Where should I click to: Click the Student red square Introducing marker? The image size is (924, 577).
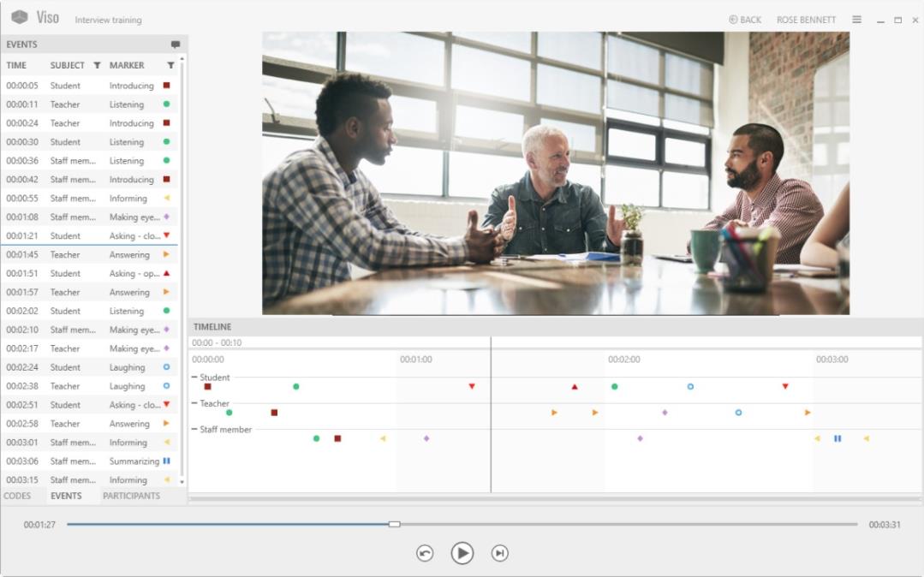coord(207,387)
